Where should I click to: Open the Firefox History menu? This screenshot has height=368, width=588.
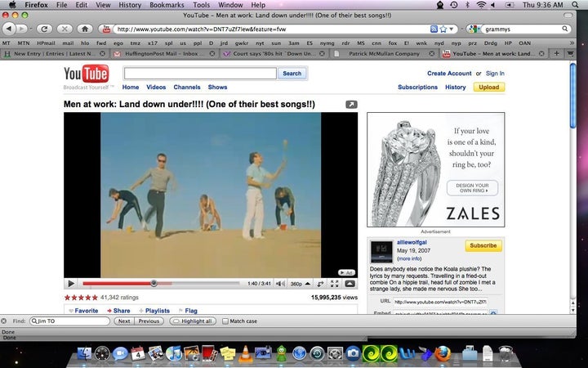pyautogui.click(x=130, y=5)
